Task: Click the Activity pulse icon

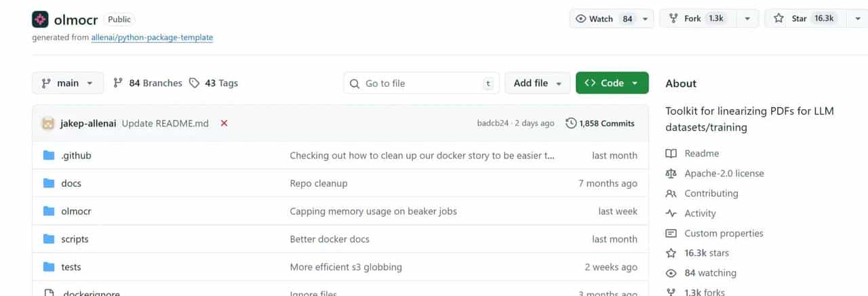Action: (671, 213)
